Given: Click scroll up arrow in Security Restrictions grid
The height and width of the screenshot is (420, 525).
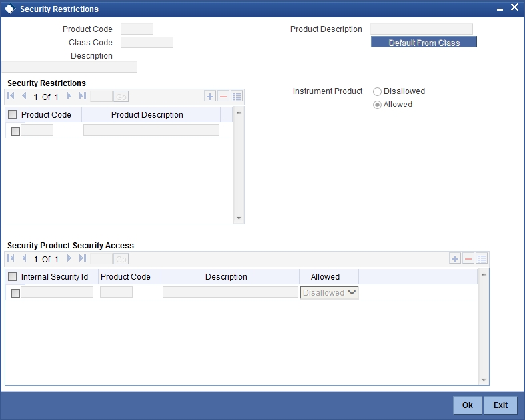Looking at the screenshot, I should 239,112.
